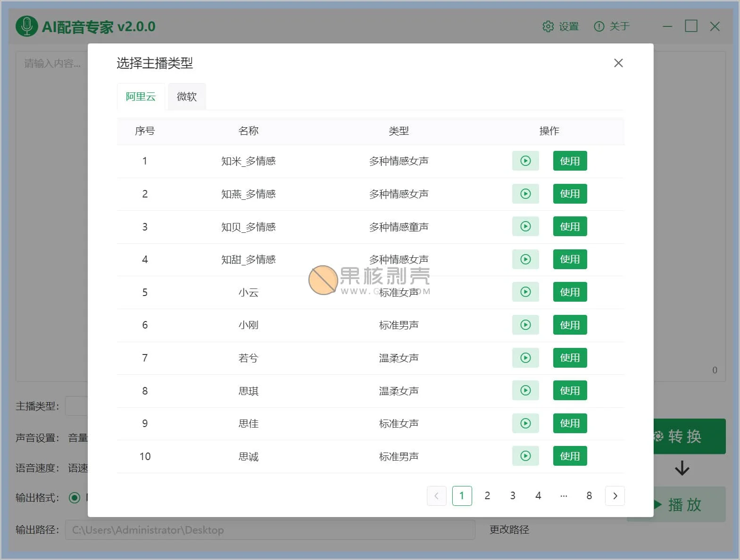Screen dimensions: 740x560
Task: Preview the 知米_多情感 voice sample
Action: (x=525, y=161)
